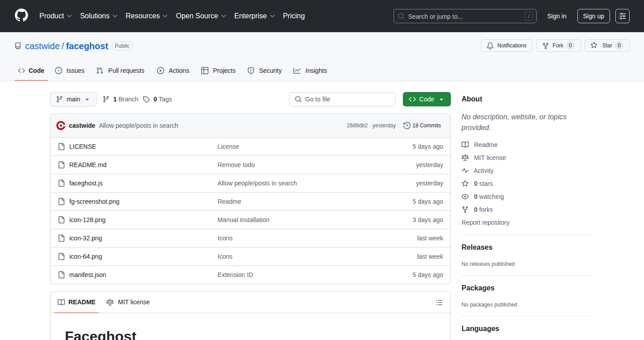This screenshot has height=340, width=644.
Task: Open the Open Source dropdown
Action: [x=201, y=16]
